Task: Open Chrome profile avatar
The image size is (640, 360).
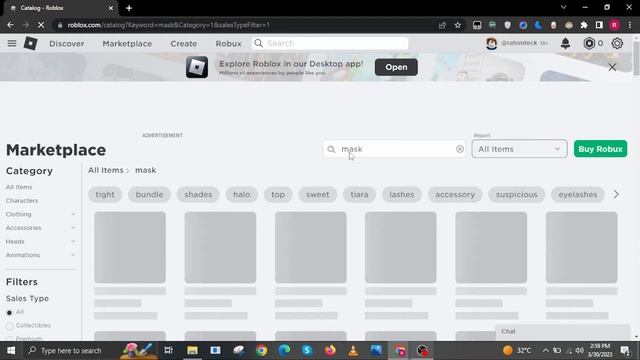Action: (x=614, y=25)
